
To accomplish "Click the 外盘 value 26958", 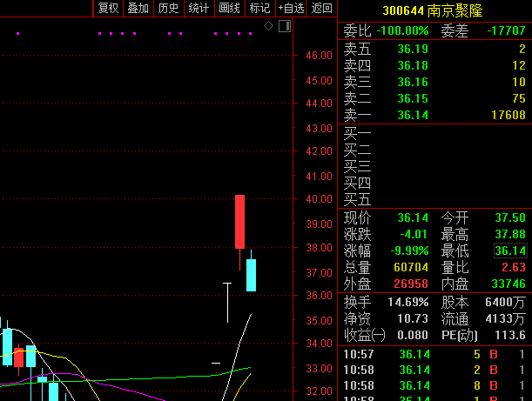I will (x=411, y=284).
